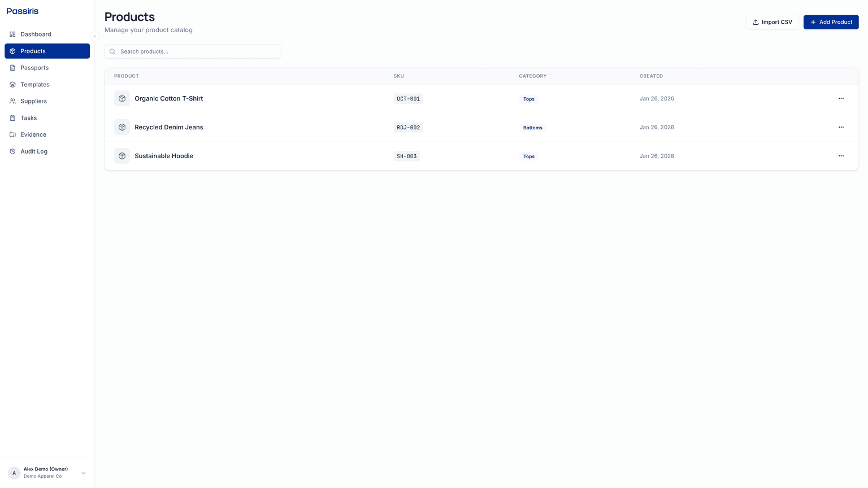
Task: Click the magnifying glass in the search bar
Action: coord(112,51)
